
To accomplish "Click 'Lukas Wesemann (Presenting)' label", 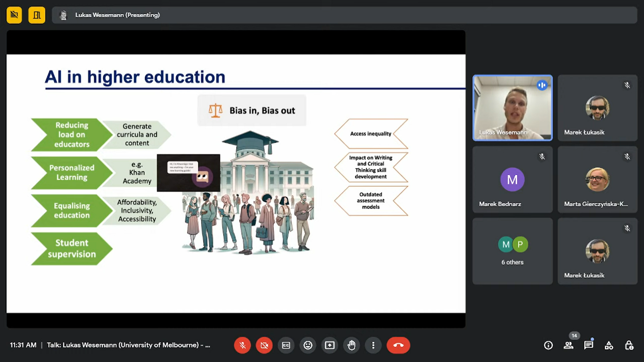I will pos(117,15).
